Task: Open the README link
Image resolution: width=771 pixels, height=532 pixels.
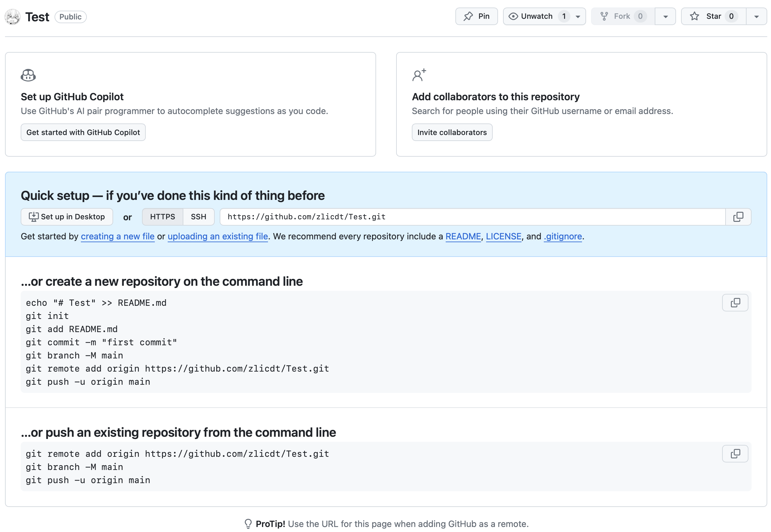Action: point(463,236)
